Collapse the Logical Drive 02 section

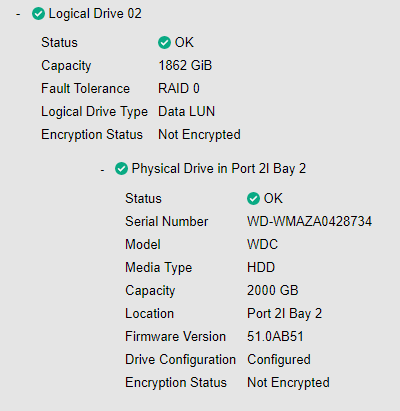pos(18,14)
